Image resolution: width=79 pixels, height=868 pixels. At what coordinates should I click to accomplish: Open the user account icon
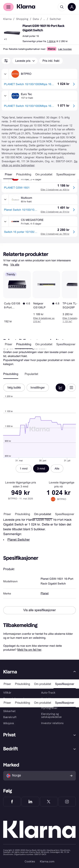coord(72,7)
